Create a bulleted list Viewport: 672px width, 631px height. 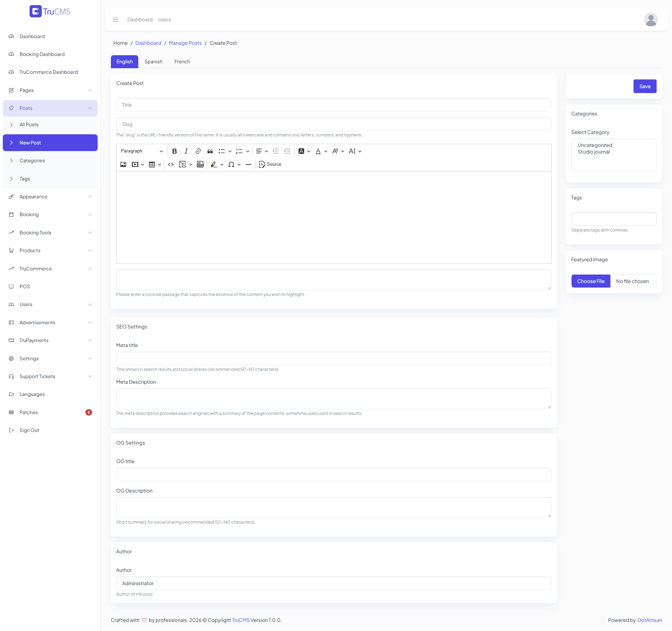click(222, 151)
